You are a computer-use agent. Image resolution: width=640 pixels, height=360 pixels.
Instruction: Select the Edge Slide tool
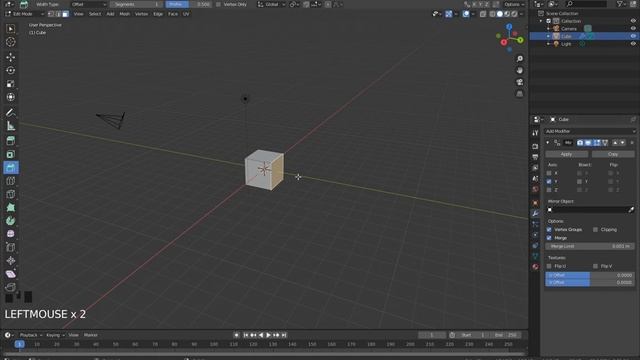tap(11, 247)
